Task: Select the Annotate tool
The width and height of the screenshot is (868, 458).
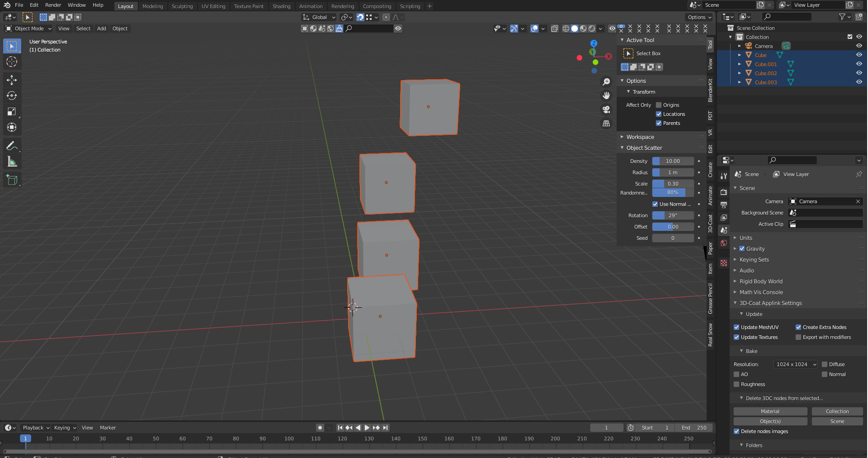Action: (12, 146)
